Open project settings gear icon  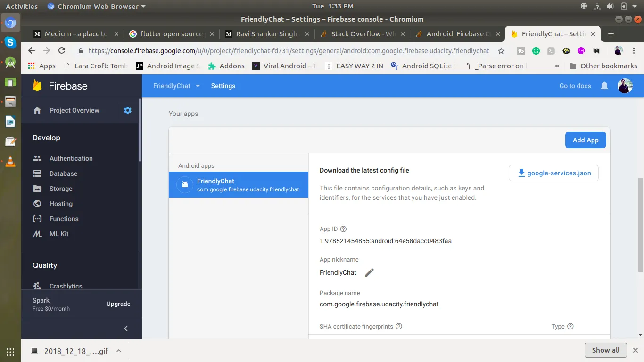click(x=128, y=110)
